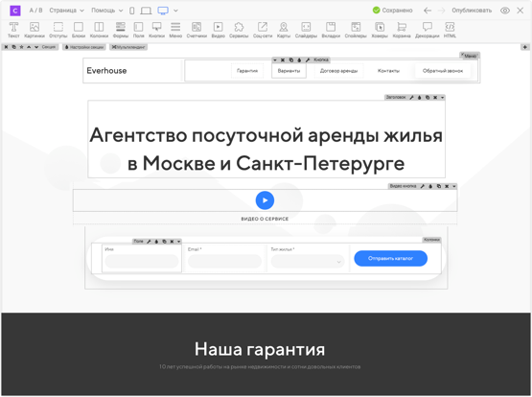Screen dimensions: 532x397
Task: Select Варианты menu button
Action: click(x=289, y=71)
